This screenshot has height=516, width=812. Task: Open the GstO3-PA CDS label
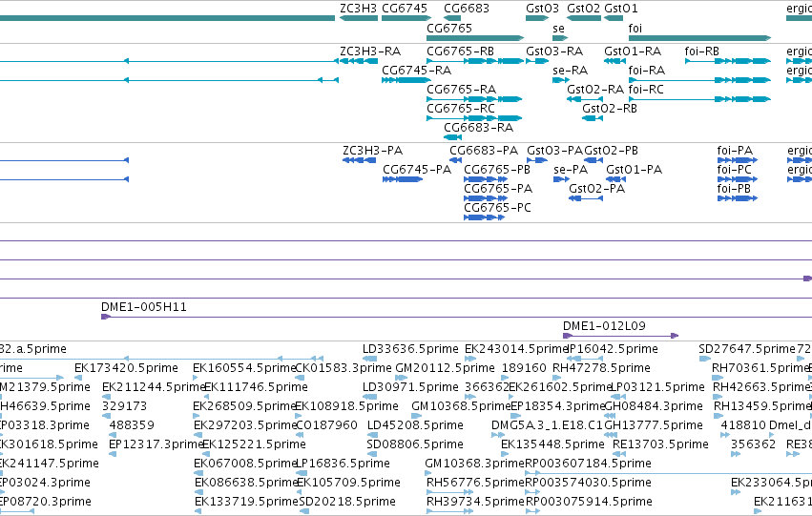tap(555, 151)
